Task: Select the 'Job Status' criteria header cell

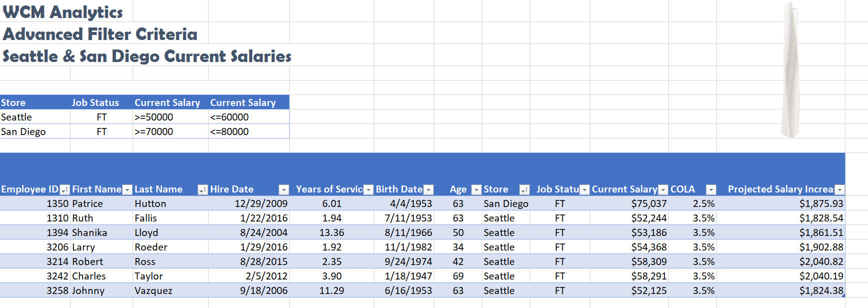Action: point(102,102)
